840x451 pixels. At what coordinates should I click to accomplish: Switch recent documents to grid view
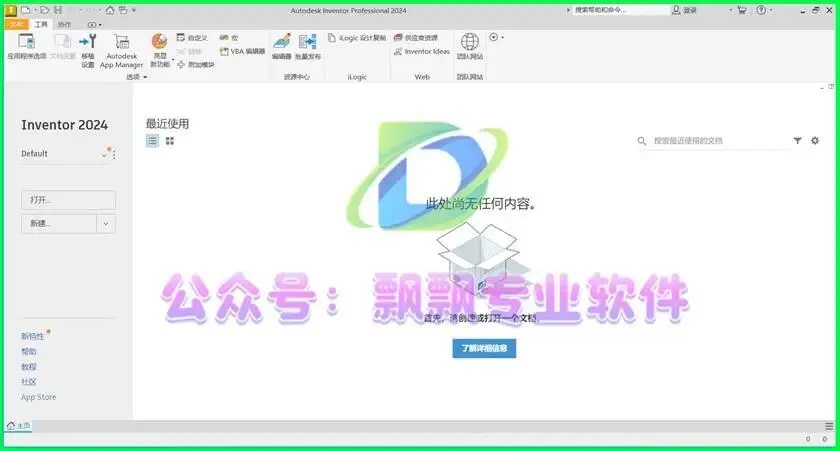170,141
